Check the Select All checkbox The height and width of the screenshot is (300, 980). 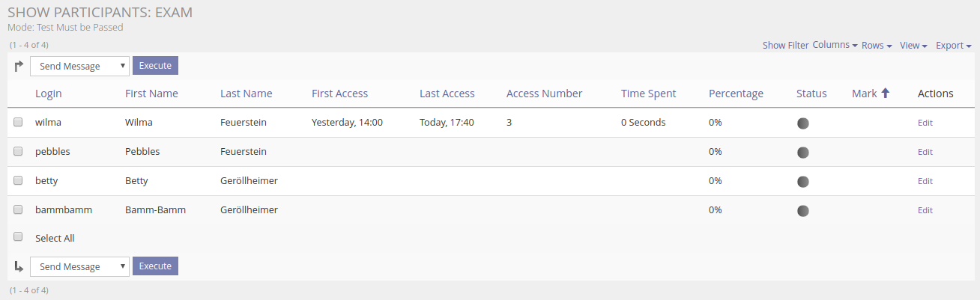pyautogui.click(x=18, y=237)
